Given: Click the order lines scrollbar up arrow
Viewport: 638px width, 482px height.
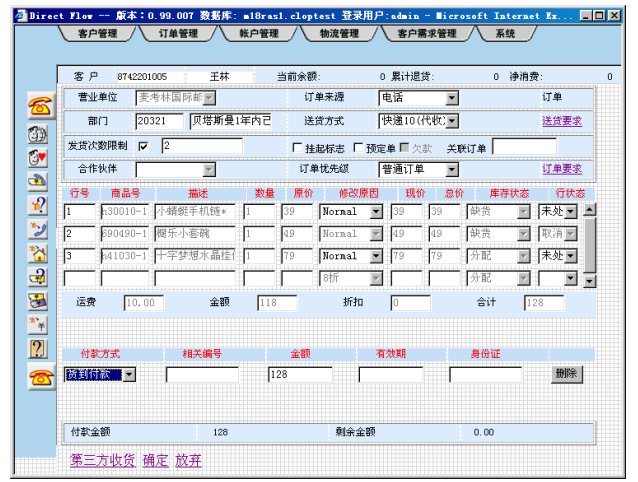Looking at the screenshot, I should [x=589, y=211].
